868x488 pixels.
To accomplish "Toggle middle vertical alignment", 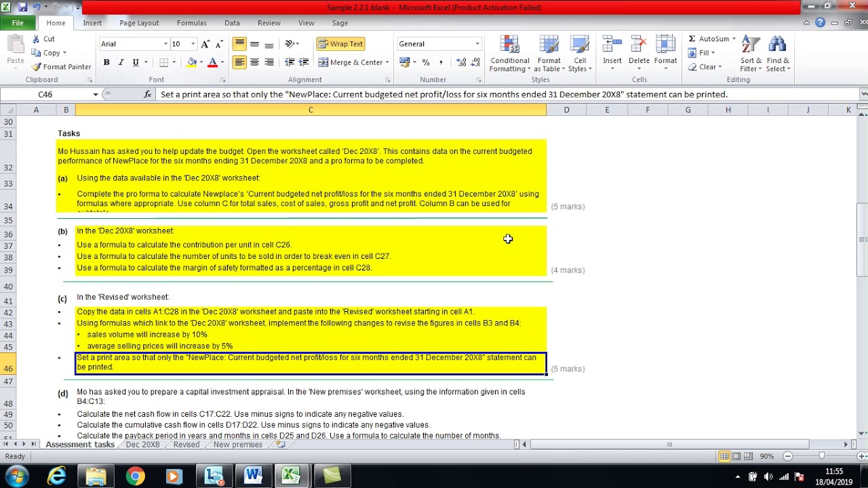I will [x=254, y=44].
